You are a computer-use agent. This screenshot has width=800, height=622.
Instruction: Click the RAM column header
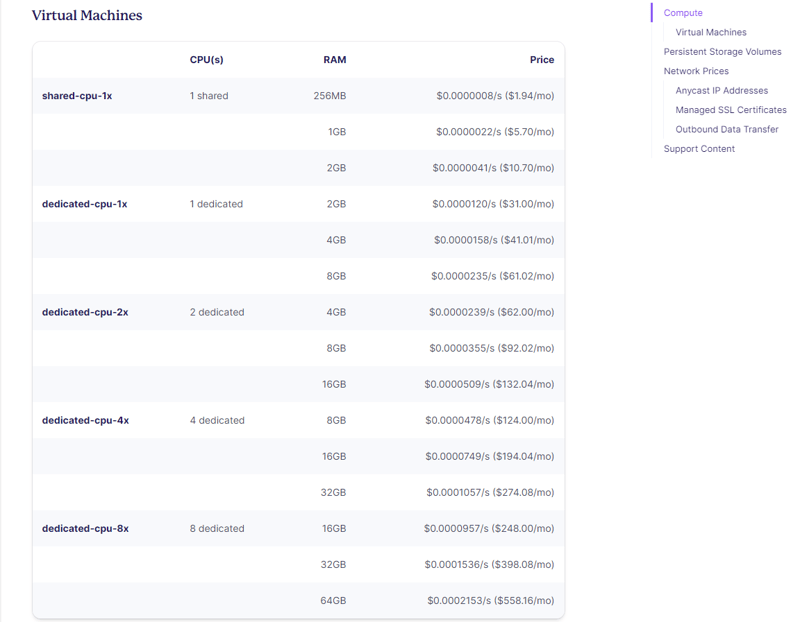[x=334, y=60]
